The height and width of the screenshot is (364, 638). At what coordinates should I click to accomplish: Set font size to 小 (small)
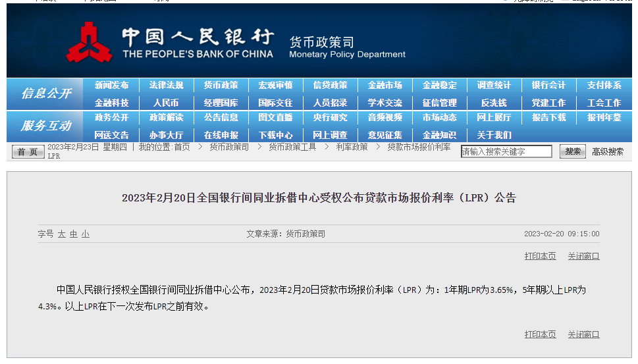click(86, 234)
